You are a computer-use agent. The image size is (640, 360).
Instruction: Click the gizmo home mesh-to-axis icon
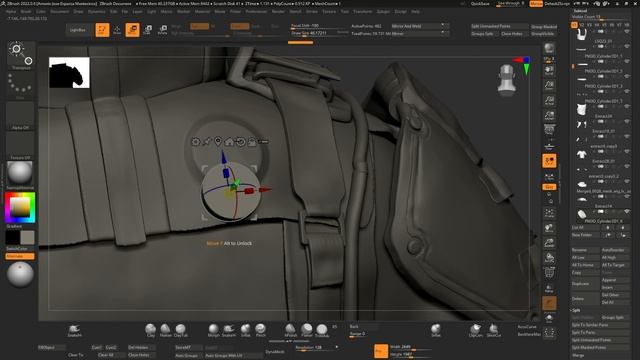coord(229,142)
